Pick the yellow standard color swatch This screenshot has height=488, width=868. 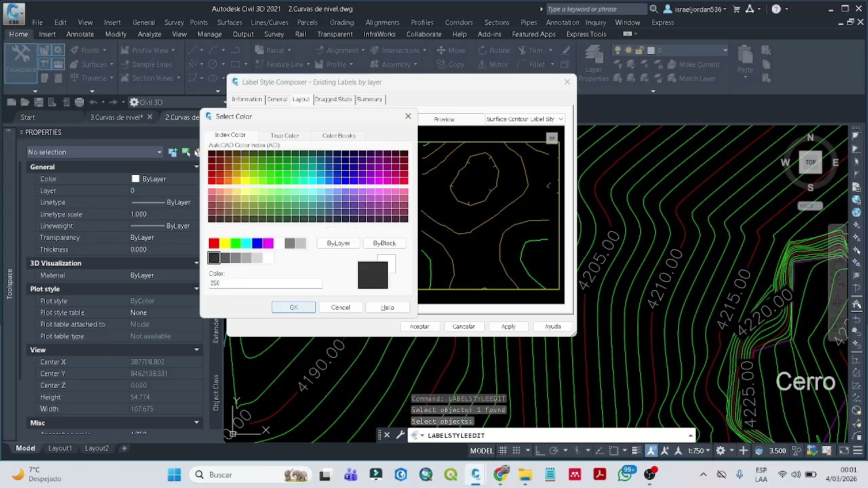click(225, 243)
